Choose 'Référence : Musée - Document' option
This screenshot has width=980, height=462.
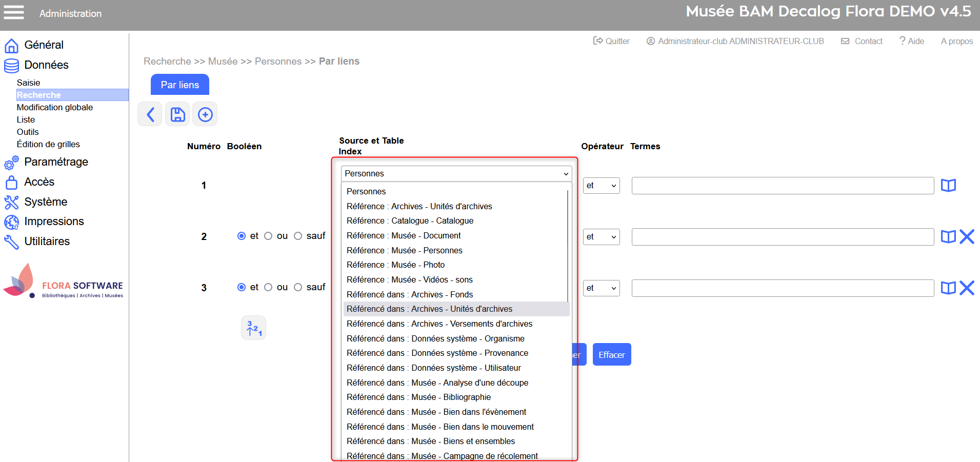(x=455, y=235)
